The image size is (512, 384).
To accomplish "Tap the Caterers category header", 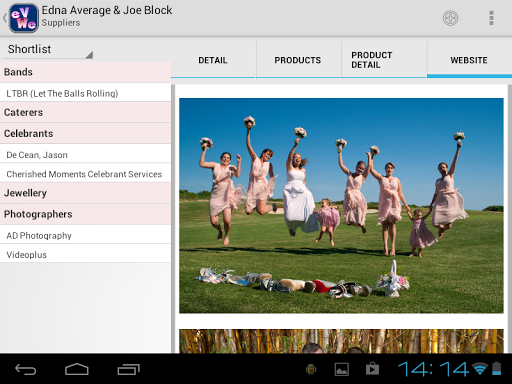I will pyautogui.click(x=85, y=112).
